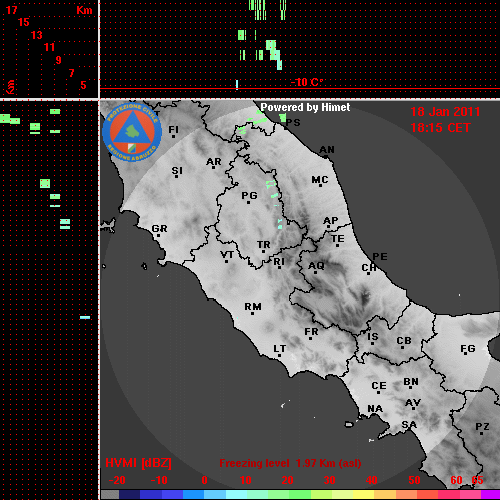Click the "AQ" city label on the map

pyautogui.click(x=316, y=266)
